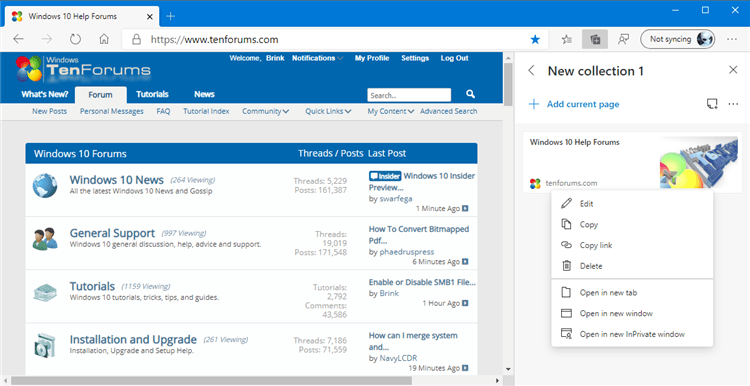Go to last post arrow for swarfega
The height and width of the screenshot is (386, 750).
(465, 209)
